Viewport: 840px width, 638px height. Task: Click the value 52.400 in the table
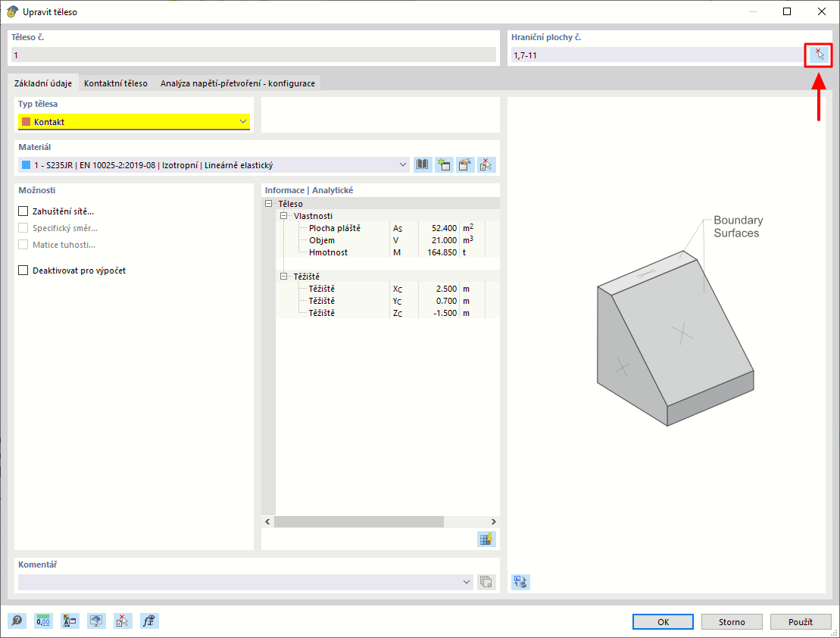(x=444, y=228)
